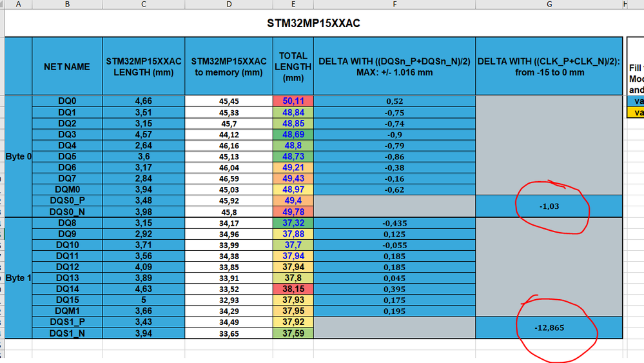This screenshot has width=644, height=363.
Task: Select the DQ6 total length 49,21 cell
Action: pyautogui.click(x=293, y=168)
